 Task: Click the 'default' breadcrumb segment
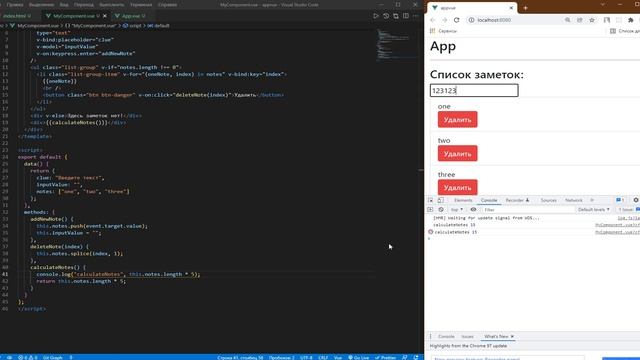[158, 25]
